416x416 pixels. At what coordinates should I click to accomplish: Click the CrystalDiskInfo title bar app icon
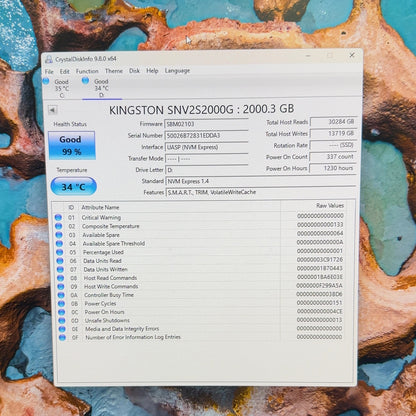(x=49, y=59)
